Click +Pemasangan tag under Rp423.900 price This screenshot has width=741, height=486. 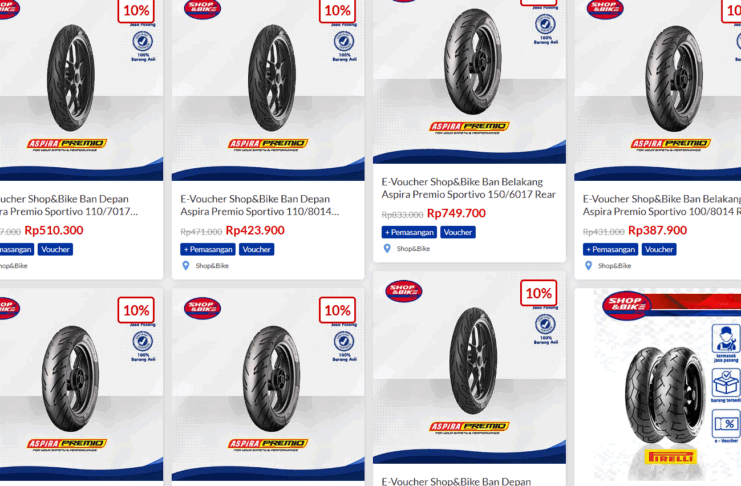point(208,249)
